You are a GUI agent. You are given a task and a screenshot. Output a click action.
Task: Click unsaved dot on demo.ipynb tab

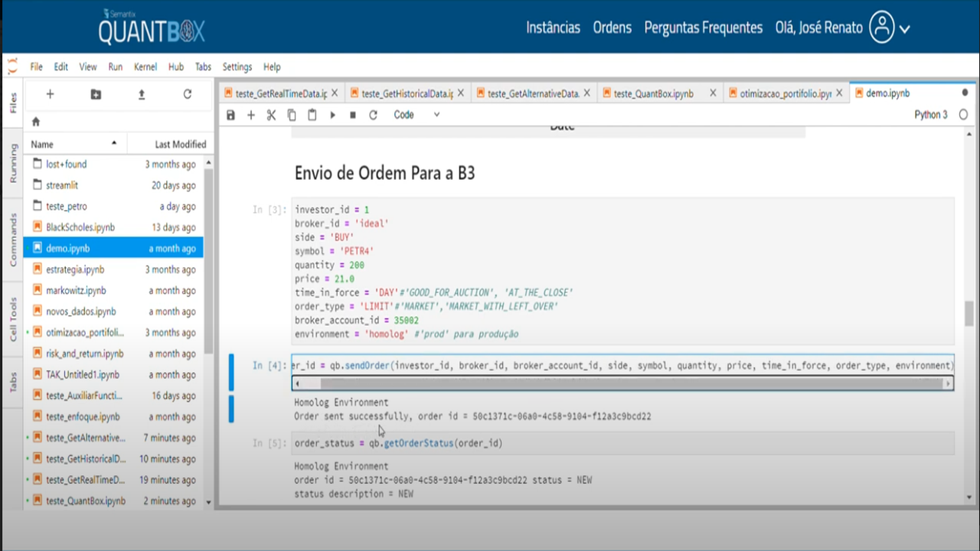coord(965,93)
